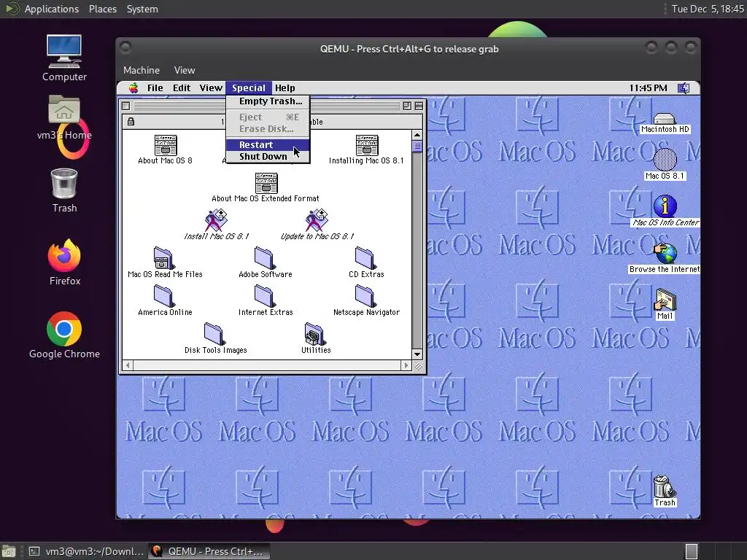
Task: Click the Finder window zoom box
Action: [x=407, y=106]
